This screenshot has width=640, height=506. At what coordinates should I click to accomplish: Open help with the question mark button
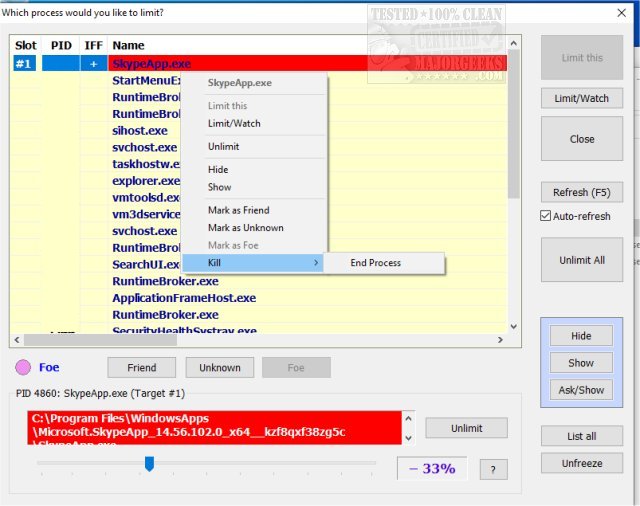493,470
